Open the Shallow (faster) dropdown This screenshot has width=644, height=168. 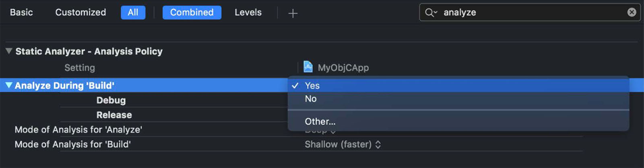[x=343, y=144]
